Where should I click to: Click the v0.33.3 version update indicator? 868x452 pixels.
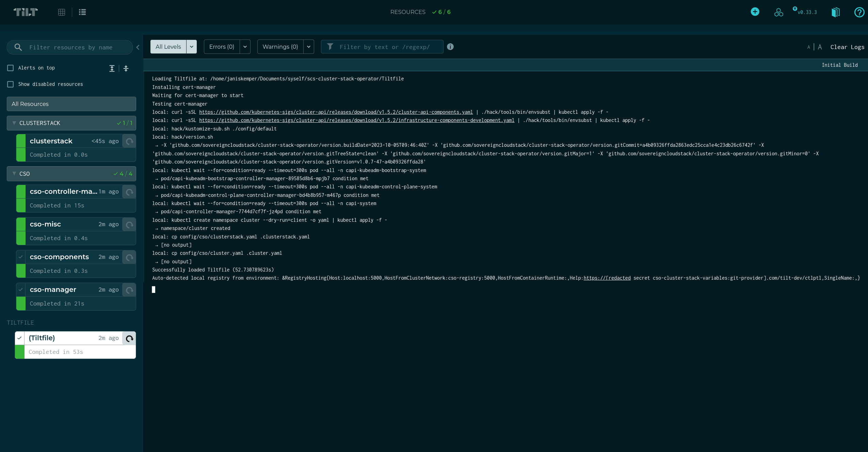[x=805, y=12]
